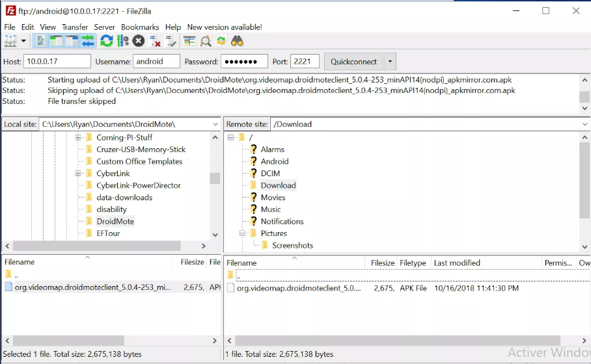Reconnect to last server
The height and width of the screenshot is (364, 591).
pyautogui.click(x=171, y=41)
